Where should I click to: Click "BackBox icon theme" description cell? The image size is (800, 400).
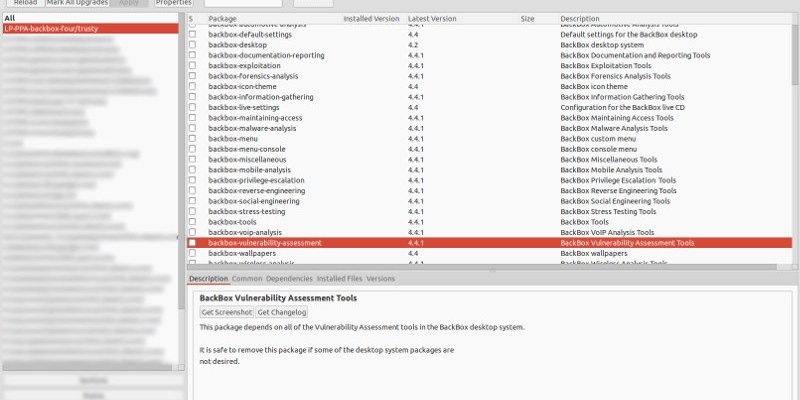[x=594, y=86]
